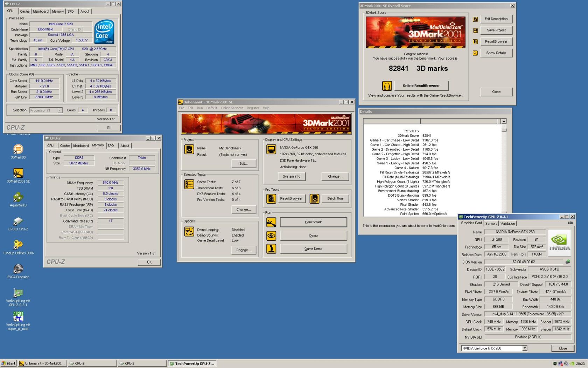588x368 pixels.
Task: Select the EVGA Precision desktop icon
Action: [x=18, y=269]
